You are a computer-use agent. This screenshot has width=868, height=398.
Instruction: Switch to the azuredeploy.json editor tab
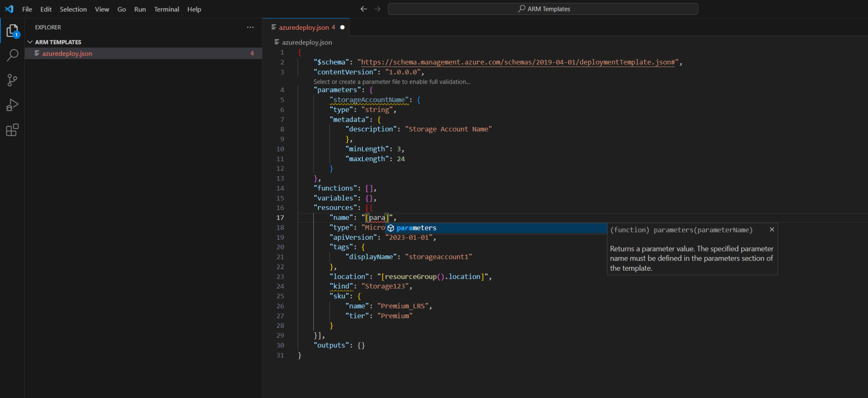click(303, 28)
